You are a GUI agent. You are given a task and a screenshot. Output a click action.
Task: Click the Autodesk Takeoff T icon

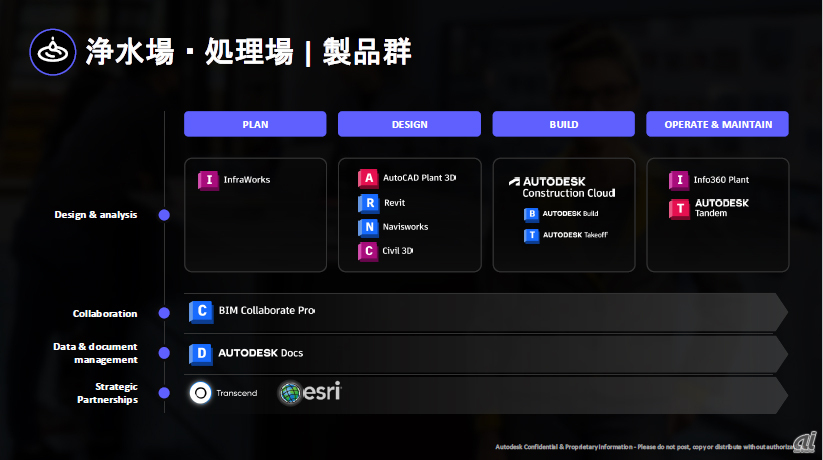[531, 236]
